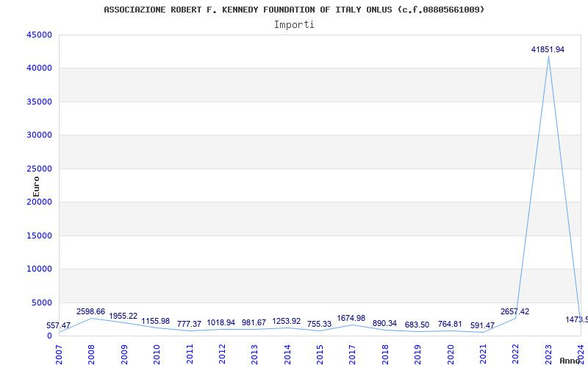Click the chart title with the association name

tap(294, 10)
